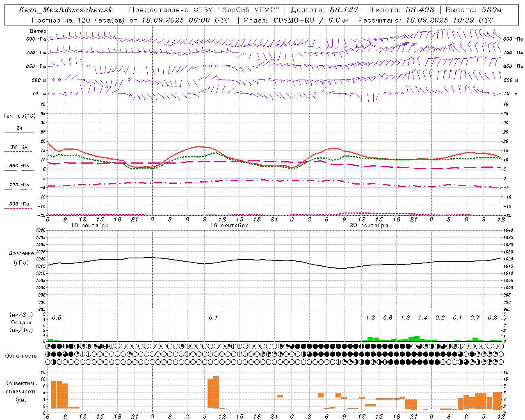Click the Рассчитано: 18.09.2025 10:39 UTC text
This screenshot has height=420, width=525.
[426, 20]
